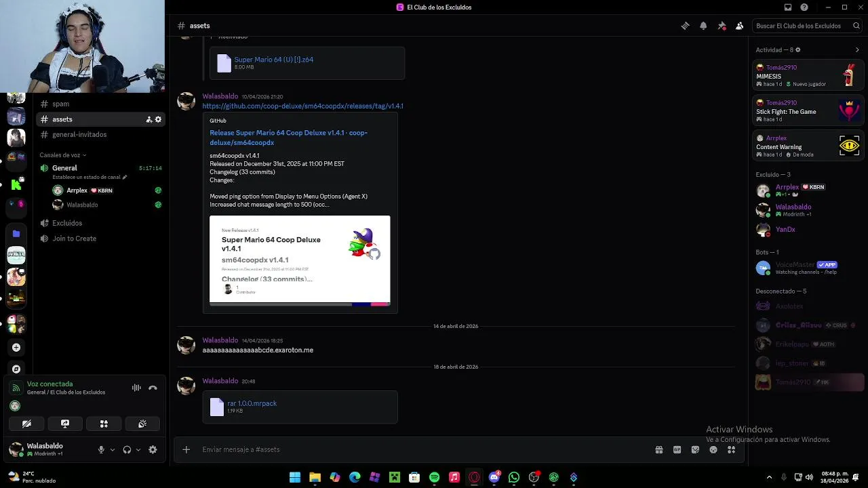Open Discover servers compass icon

click(16, 369)
